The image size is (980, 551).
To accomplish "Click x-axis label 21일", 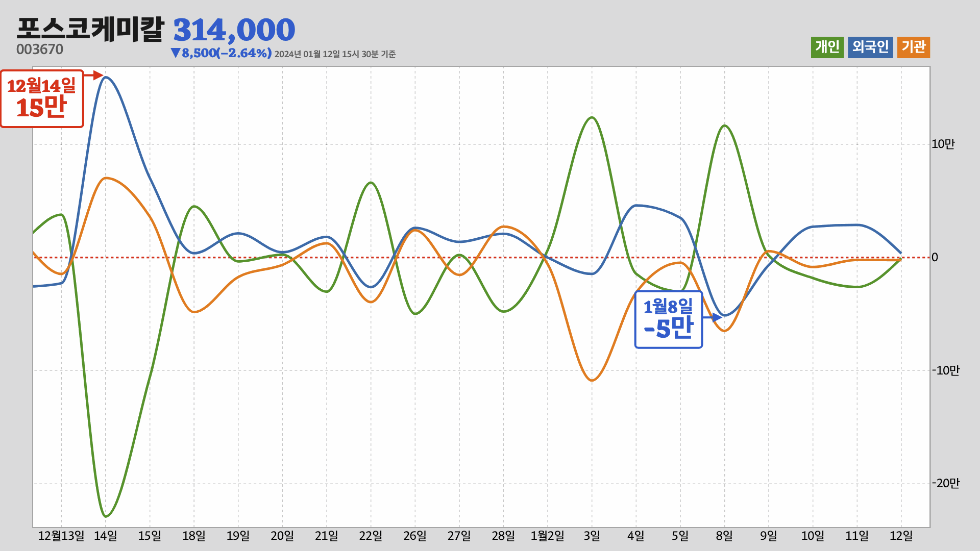I will (327, 536).
